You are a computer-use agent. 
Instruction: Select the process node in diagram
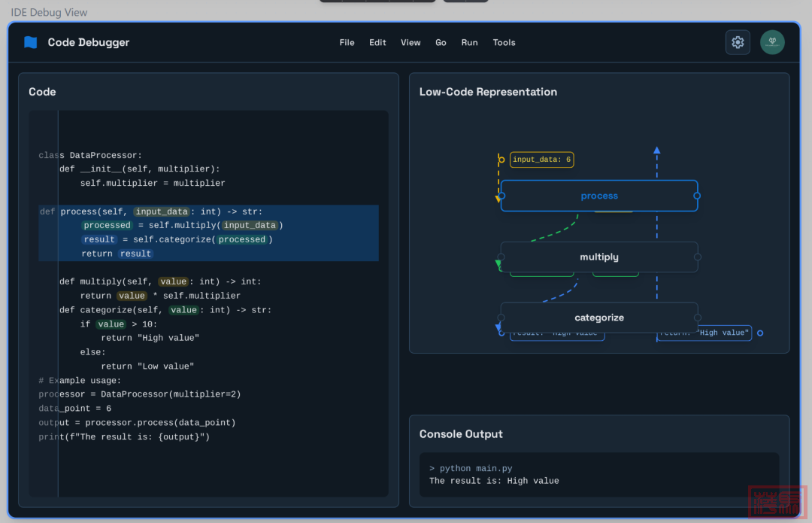tap(599, 196)
